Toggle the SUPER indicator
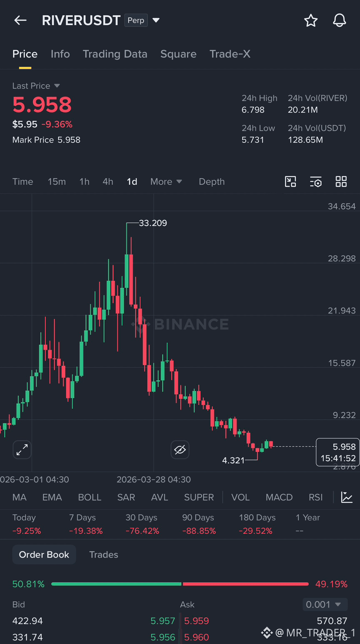 pos(199,497)
